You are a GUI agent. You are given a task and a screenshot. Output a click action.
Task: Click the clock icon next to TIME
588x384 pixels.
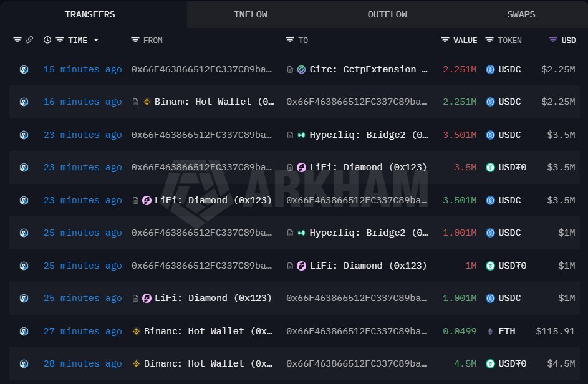pyautogui.click(x=47, y=40)
